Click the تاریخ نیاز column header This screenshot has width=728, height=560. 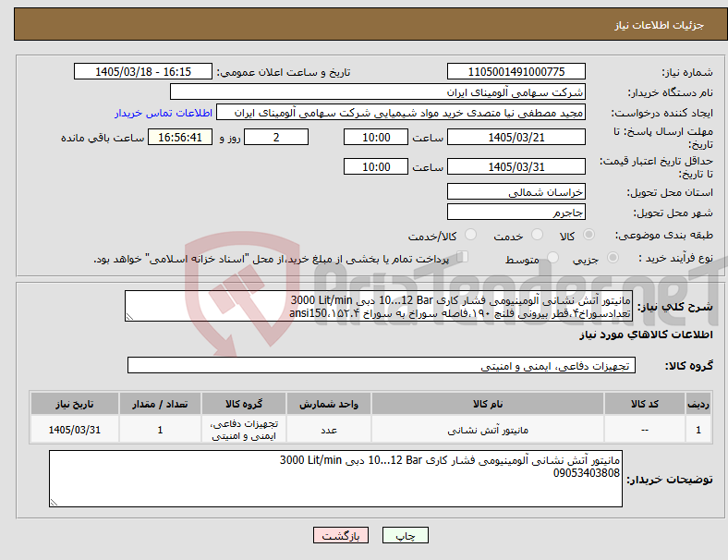tap(75, 404)
